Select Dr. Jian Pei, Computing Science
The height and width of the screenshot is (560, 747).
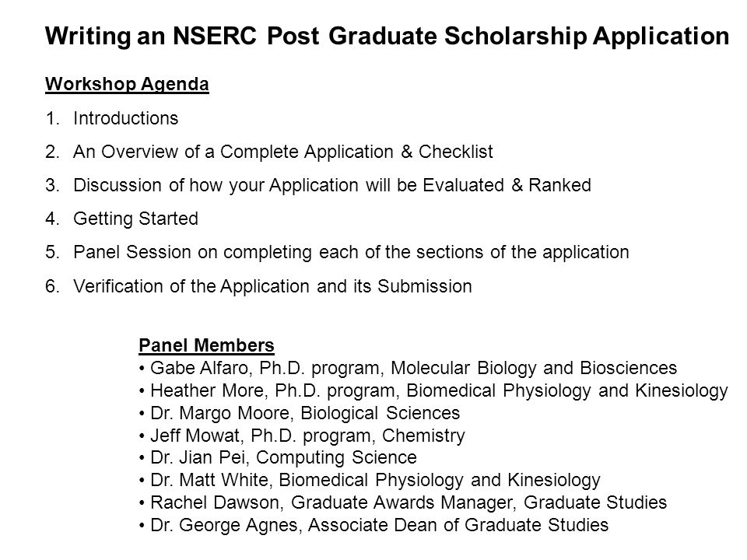coord(278,457)
